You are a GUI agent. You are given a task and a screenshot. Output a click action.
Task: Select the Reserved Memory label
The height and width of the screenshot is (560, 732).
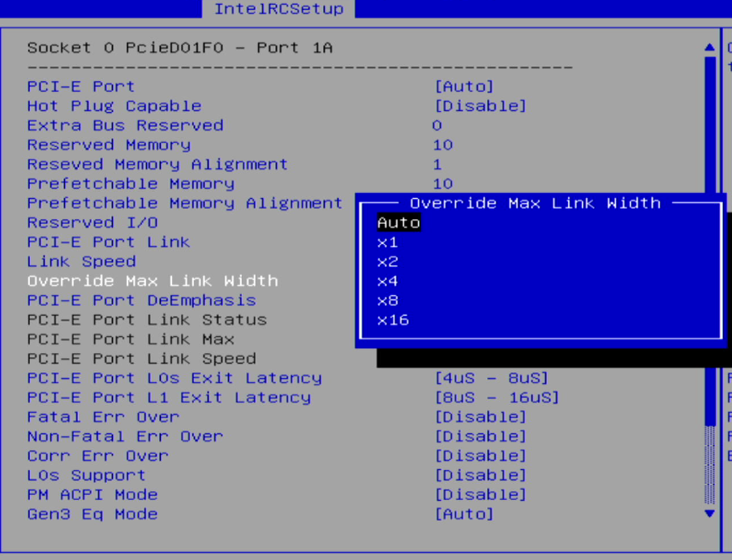click(109, 144)
